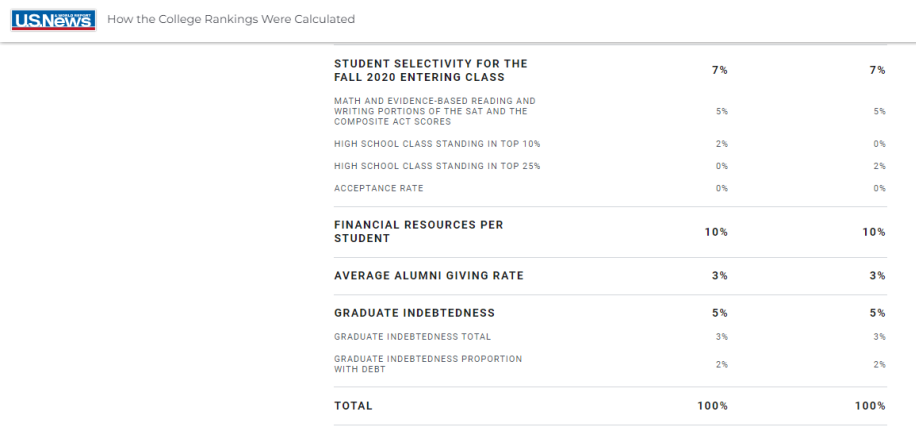
Task: Click the last-column 3% Alumni Giving value
Action: tap(877, 276)
